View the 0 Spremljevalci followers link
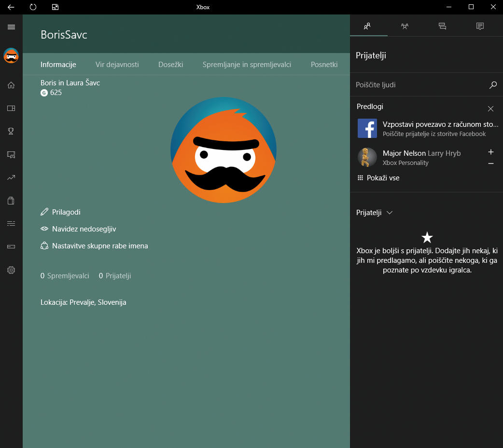 tap(65, 275)
